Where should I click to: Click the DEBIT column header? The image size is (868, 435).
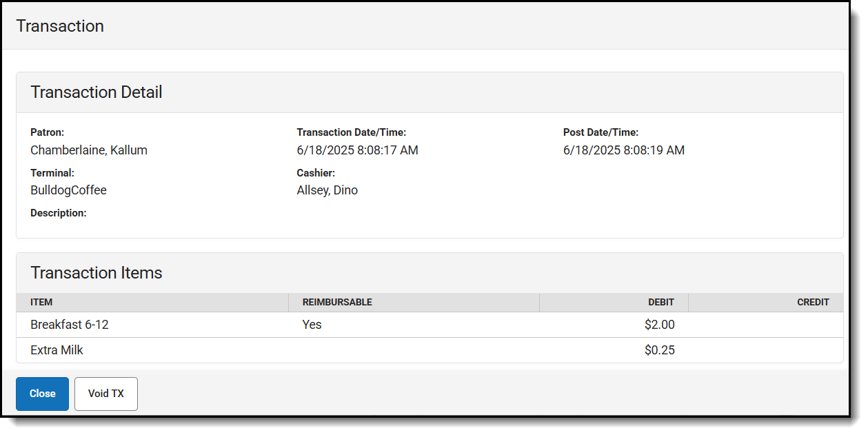pyautogui.click(x=660, y=303)
